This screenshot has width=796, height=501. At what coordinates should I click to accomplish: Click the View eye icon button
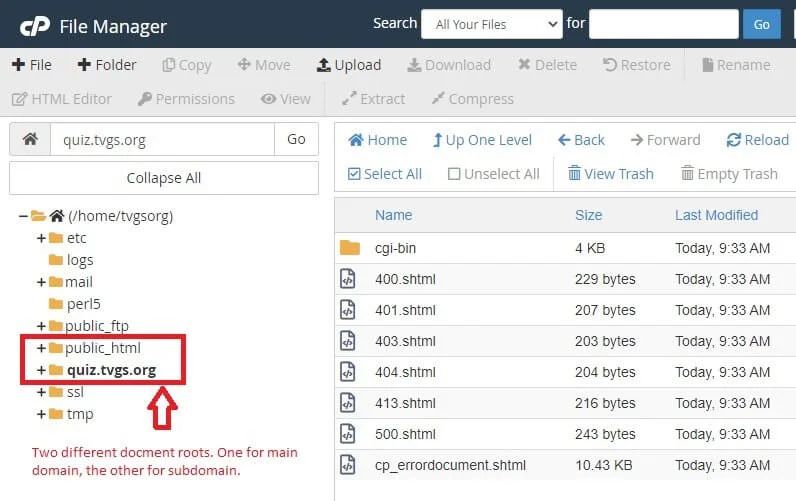click(x=269, y=98)
